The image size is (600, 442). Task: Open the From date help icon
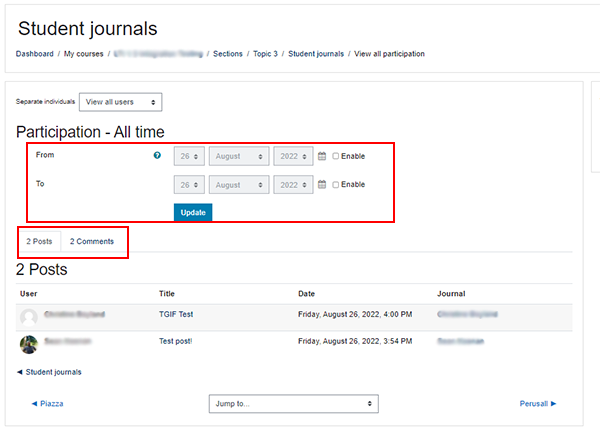pos(157,155)
